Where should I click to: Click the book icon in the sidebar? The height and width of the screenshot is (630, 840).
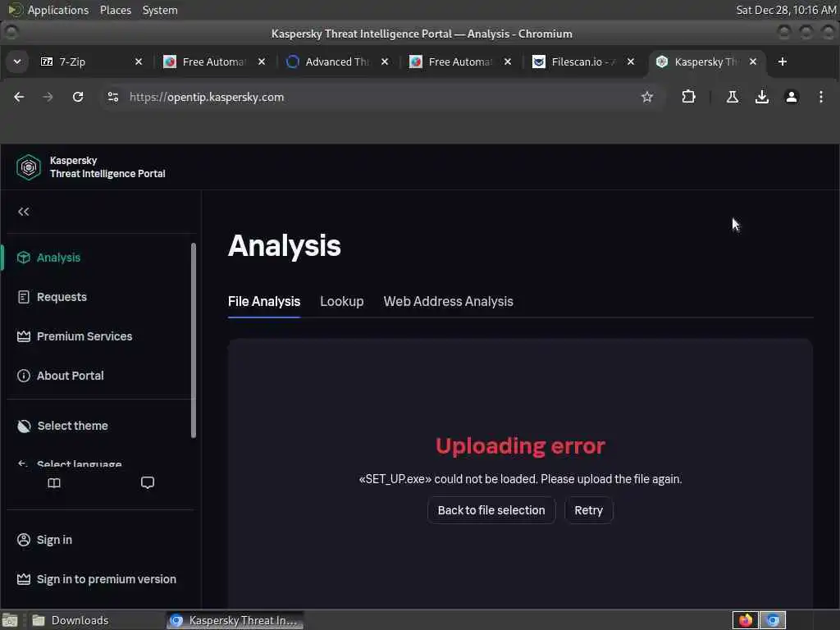point(54,482)
